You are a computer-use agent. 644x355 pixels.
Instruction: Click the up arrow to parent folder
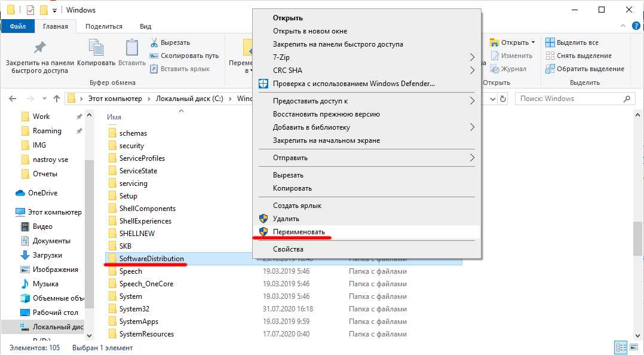(x=57, y=99)
